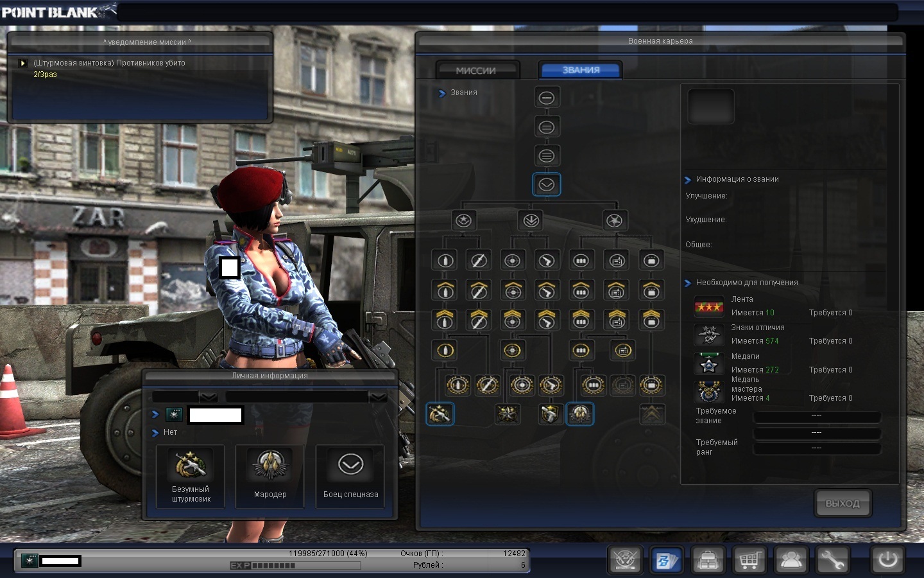
Task: Open the right dropdown in Личная информация
Action: [378, 397]
